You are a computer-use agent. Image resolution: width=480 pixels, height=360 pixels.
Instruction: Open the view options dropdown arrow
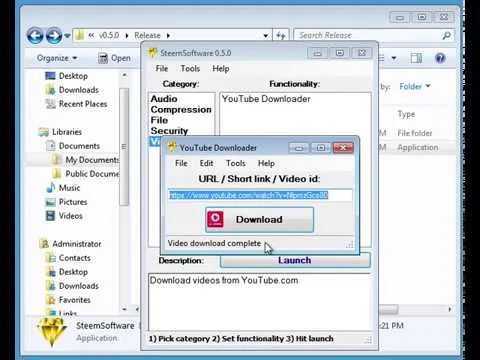pos(394,58)
